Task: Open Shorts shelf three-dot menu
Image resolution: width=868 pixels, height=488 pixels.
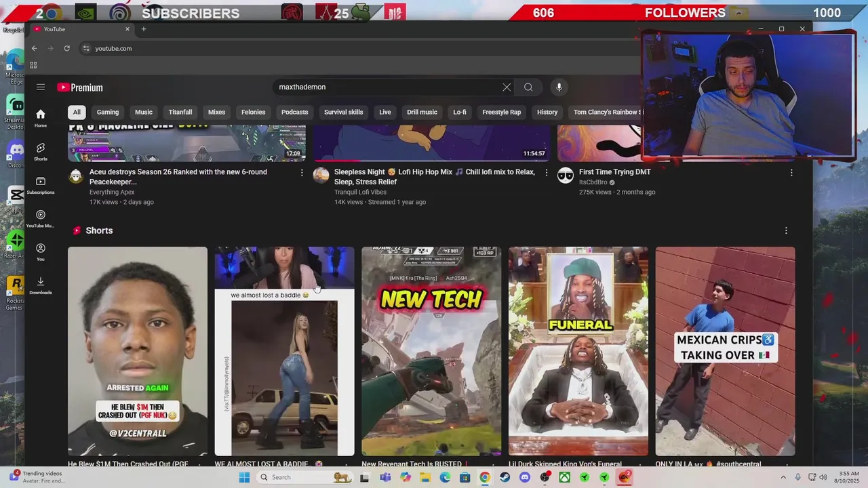Action: pyautogui.click(x=786, y=230)
